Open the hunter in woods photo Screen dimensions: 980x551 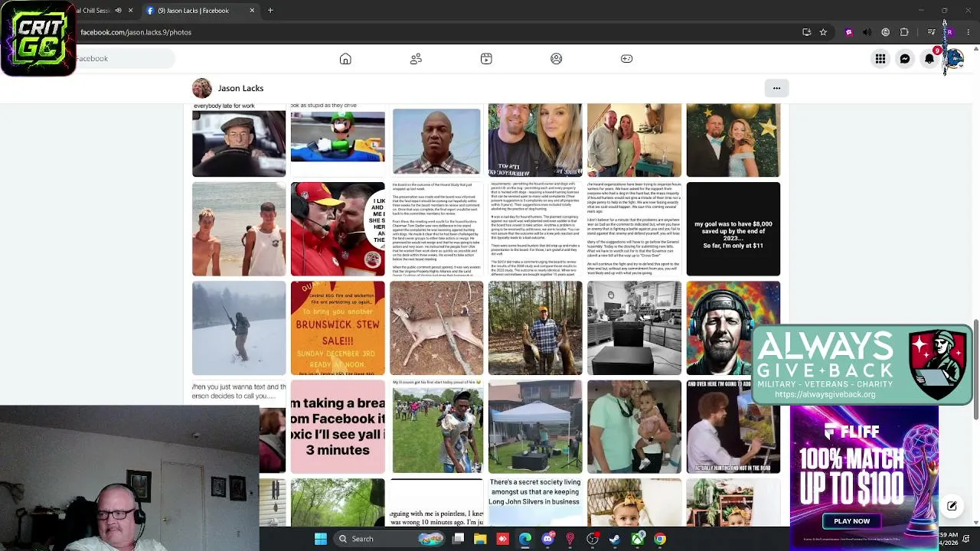pos(535,328)
